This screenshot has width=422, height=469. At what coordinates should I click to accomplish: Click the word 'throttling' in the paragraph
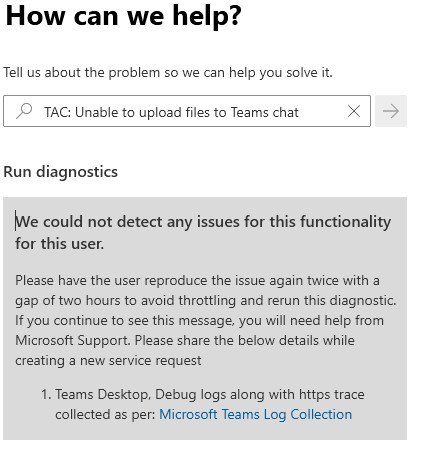[x=207, y=300]
